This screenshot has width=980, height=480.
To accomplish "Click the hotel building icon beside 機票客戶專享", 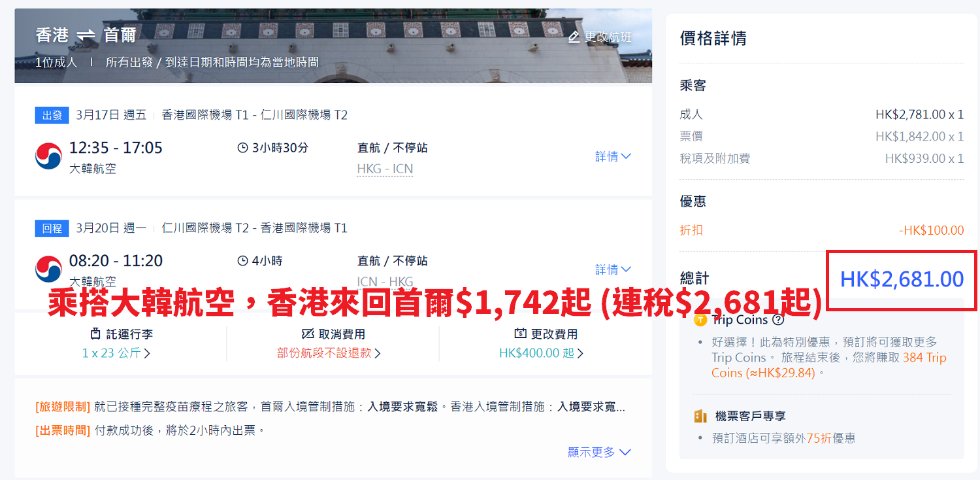I will click(x=700, y=416).
